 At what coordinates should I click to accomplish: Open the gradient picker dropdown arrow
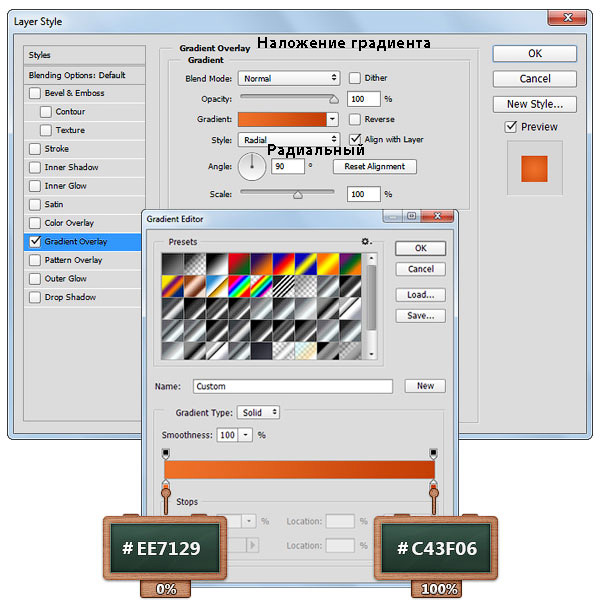332,119
